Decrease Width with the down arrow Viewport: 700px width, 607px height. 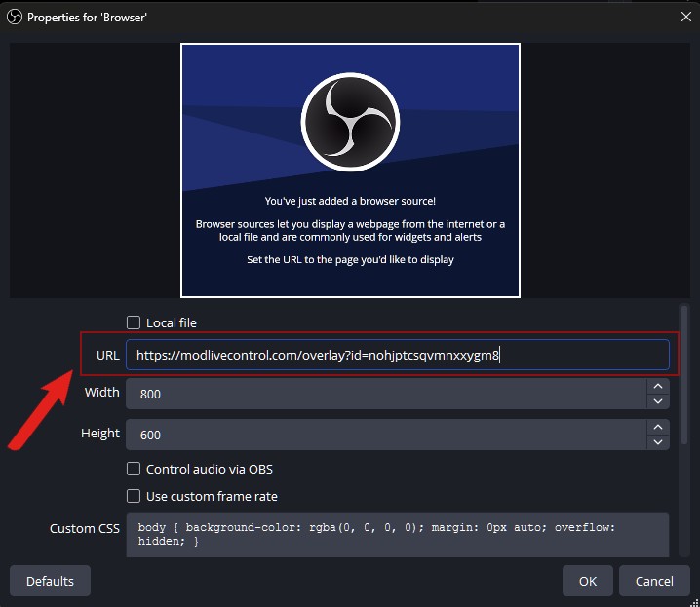[x=658, y=401]
